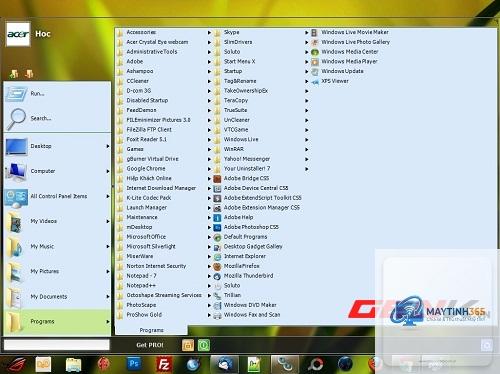Expand the My Music submenu arrow

click(x=108, y=247)
